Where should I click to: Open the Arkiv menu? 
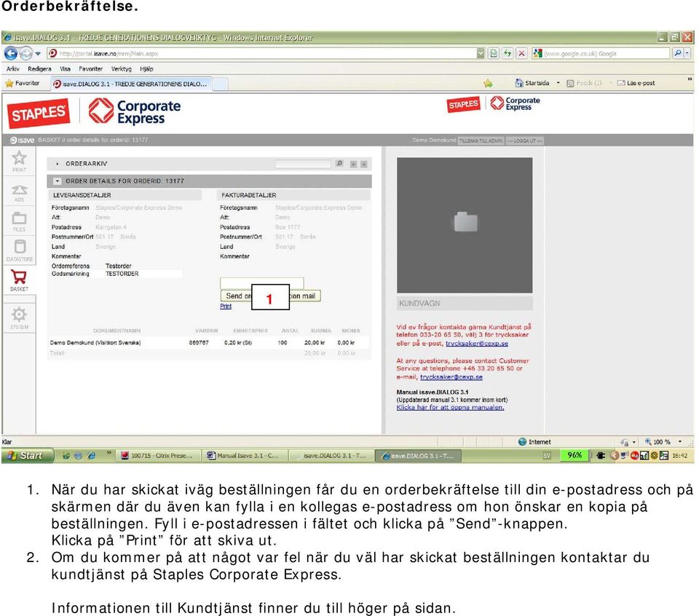pos(12,68)
